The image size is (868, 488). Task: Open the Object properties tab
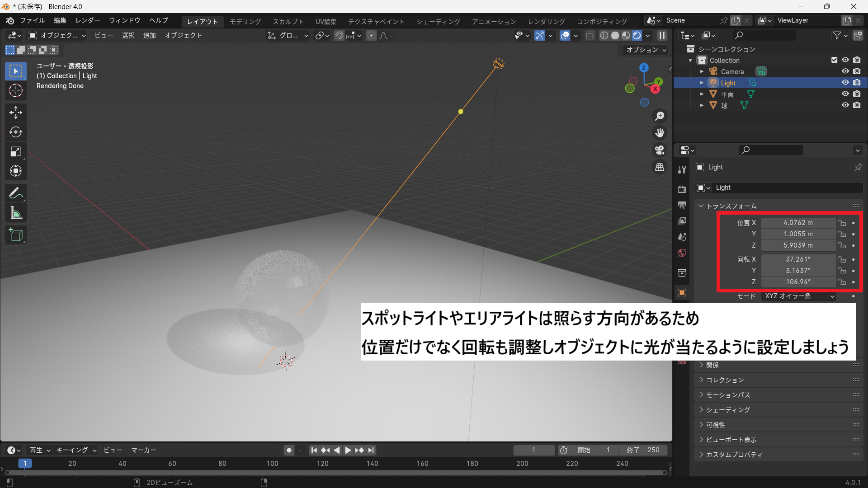coord(682,293)
